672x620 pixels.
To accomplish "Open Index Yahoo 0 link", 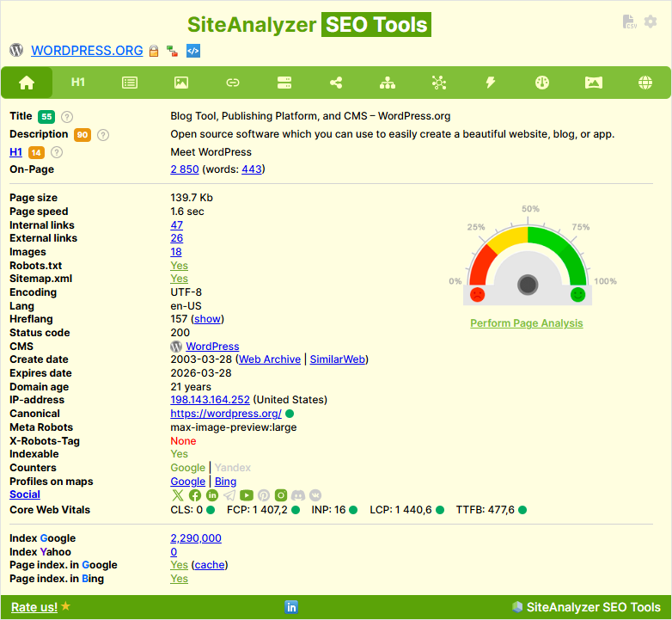I will click(x=174, y=552).
